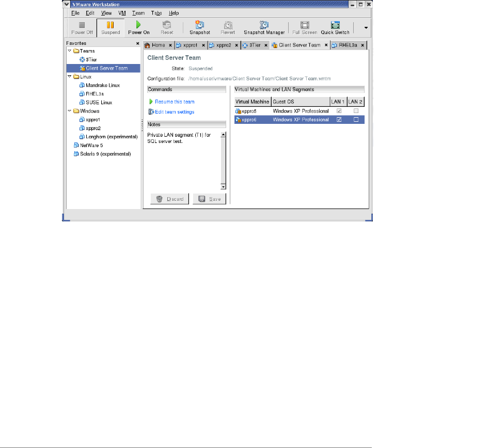Select NetWare 5 VM in Favorites
This screenshot has height=448, width=504.
88,145
